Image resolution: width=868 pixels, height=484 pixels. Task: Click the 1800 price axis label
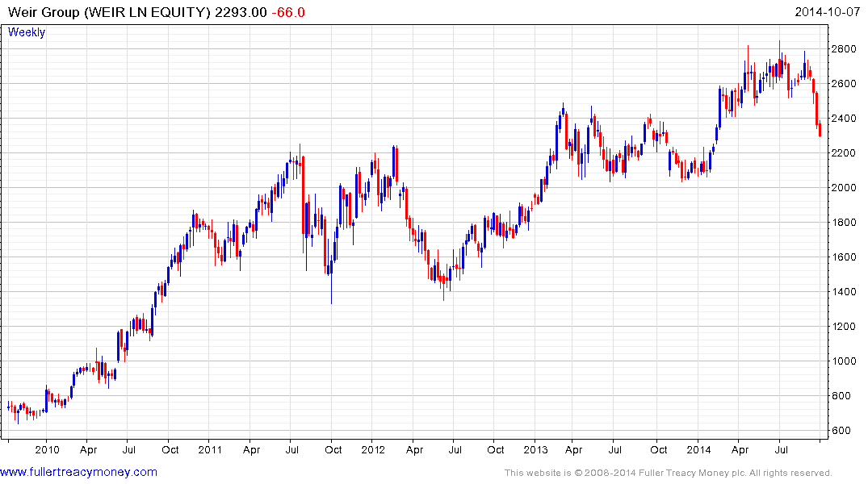pyautogui.click(x=844, y=223)
